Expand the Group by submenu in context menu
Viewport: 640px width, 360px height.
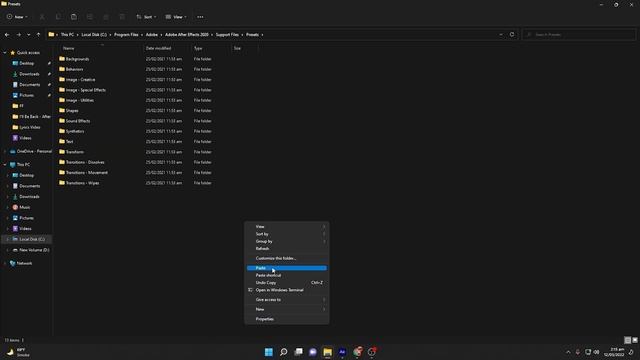[x=287, y=241]
